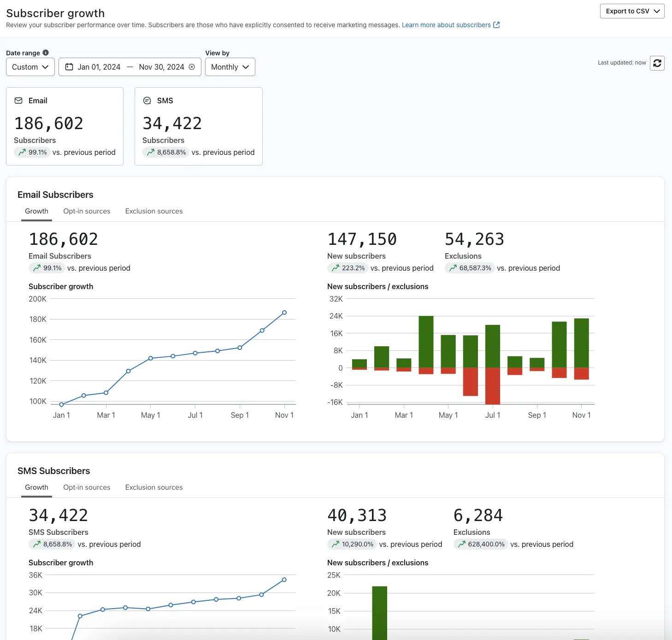The height and width of the screenshot is (640, 672).
Task: Open the Custom date range dropdown
Action: (x=30, y=67)
